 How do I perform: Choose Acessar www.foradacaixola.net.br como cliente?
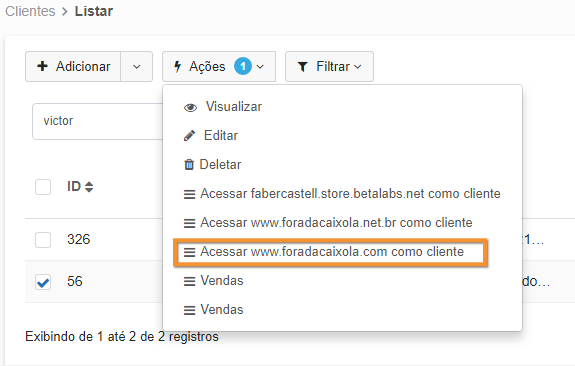pyautogui.click(x=328, y=223)
